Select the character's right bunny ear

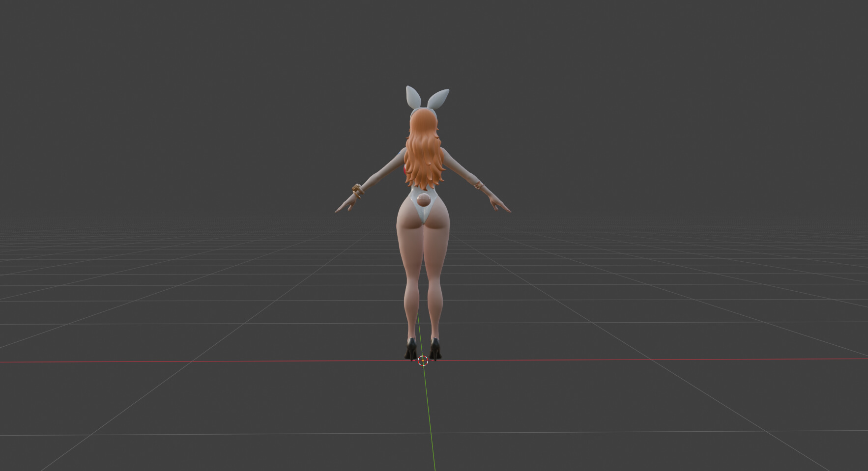pos(437,99)
